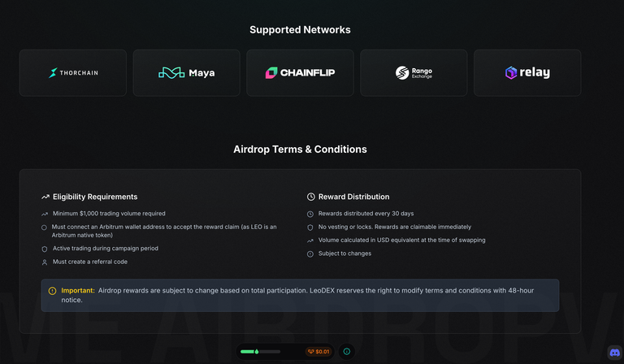Click the yellow Important warning icon
The height and width of the screenshot is (364, 624).
click(x=52, y=291)
